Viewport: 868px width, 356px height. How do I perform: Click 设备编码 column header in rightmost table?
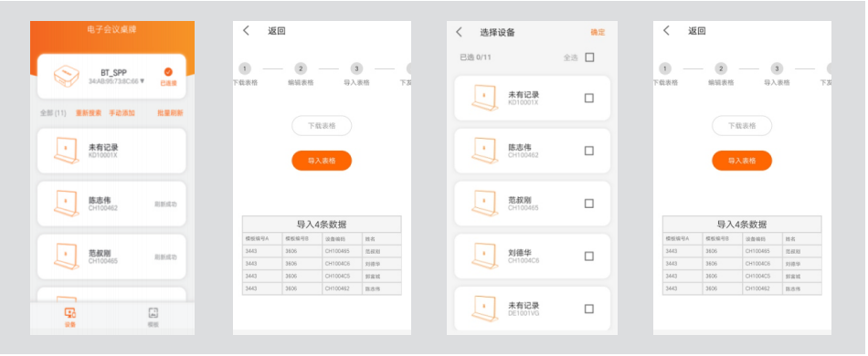point(762,239)
